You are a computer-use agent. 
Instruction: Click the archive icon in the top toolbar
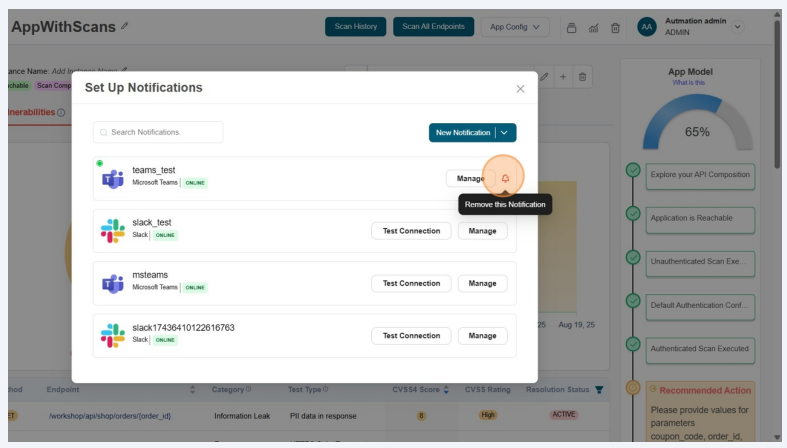pyautogui.click(x=572, y=28)
